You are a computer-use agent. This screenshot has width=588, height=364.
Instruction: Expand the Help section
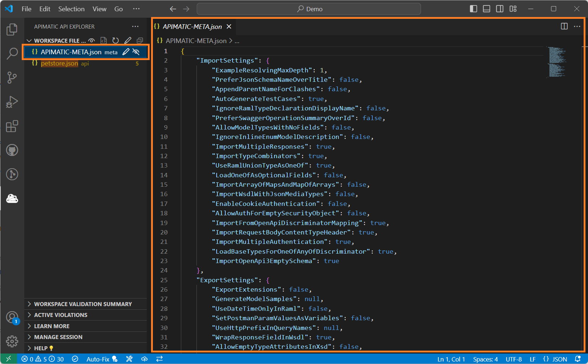(x=86, y=348)
